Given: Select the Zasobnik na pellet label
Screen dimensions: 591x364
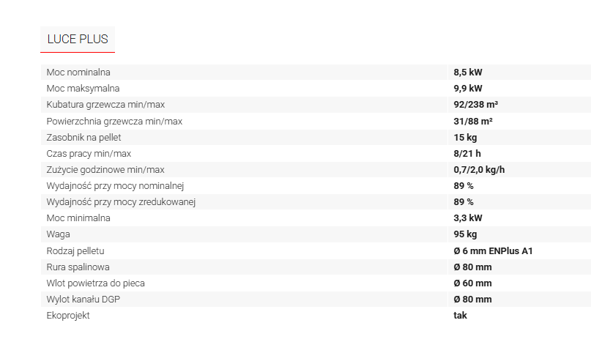Looking at the screenshot, I should coord(83,138).
